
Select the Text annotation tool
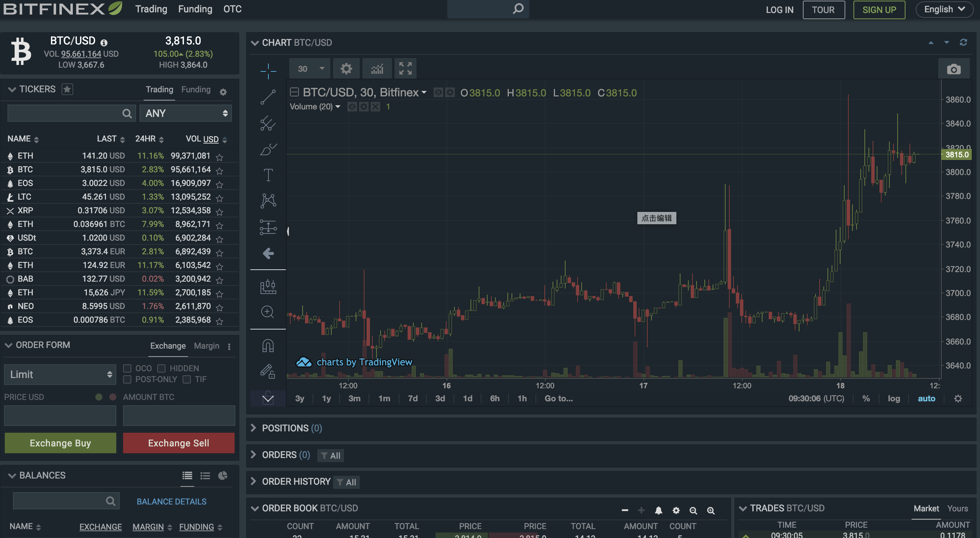[268, 175]
